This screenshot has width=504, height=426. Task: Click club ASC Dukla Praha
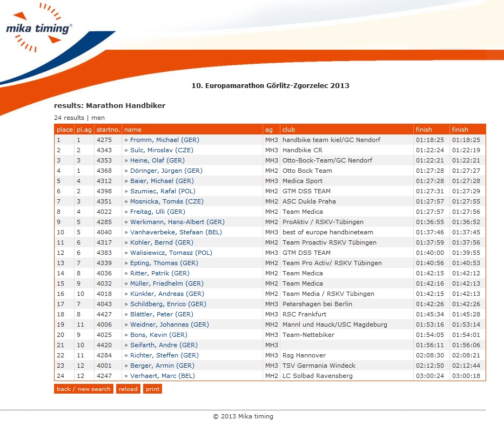coord(309,201)
